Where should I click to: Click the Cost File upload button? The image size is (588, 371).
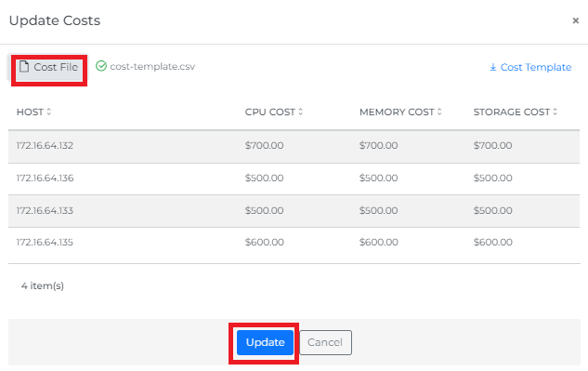[x=48, y=67]
